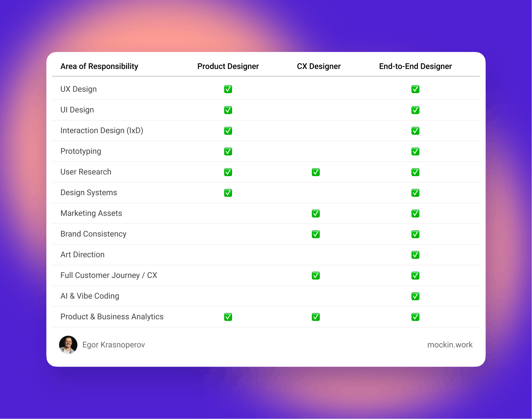Viewport: 532px width, 419px height.
Task: Click AI & Vibe Coding green checkmark
Action: tap(415, 296)
